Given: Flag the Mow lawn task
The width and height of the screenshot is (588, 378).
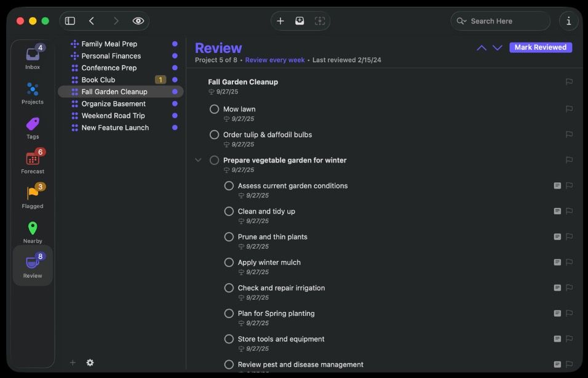Looking at the screenshot, I should [x=569, y=109].
